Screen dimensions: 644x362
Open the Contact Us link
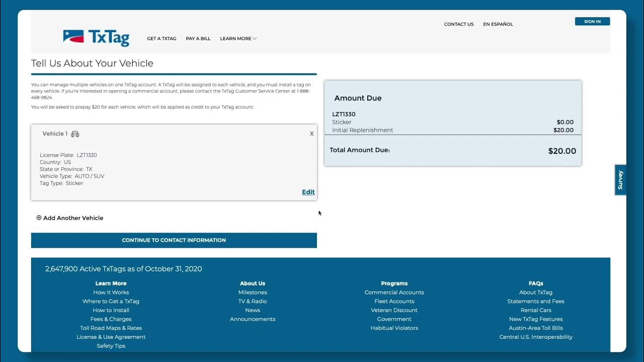(x=459, y=24)
